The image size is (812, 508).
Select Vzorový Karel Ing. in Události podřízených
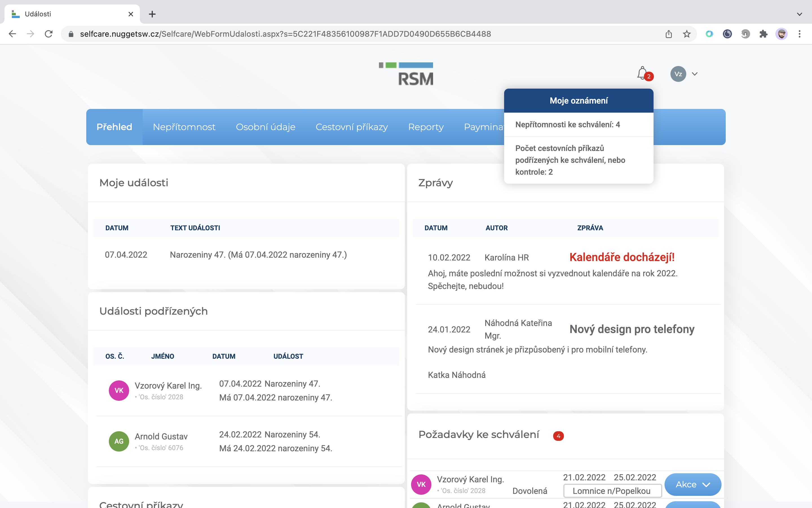pos(168,386)
